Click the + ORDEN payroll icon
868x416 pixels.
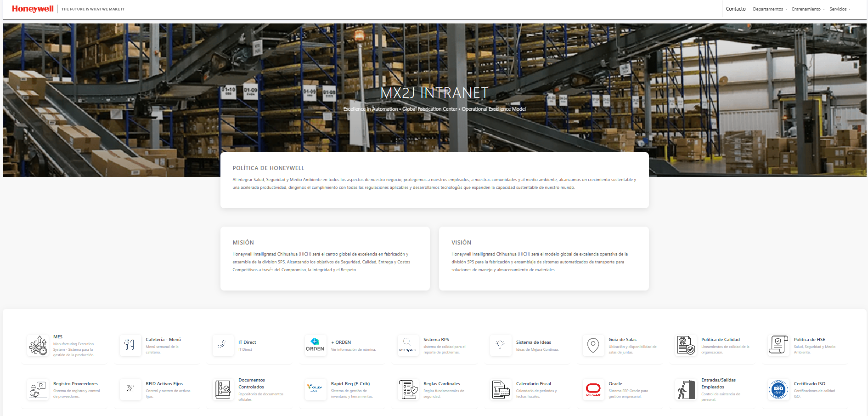(x=315, y=345)
